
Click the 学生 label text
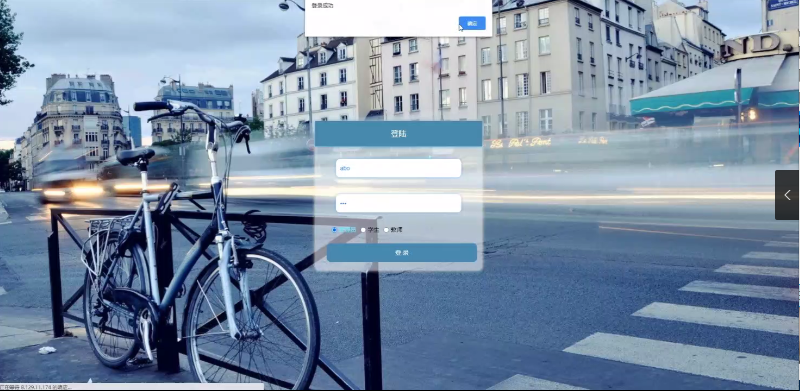point(373,230)
